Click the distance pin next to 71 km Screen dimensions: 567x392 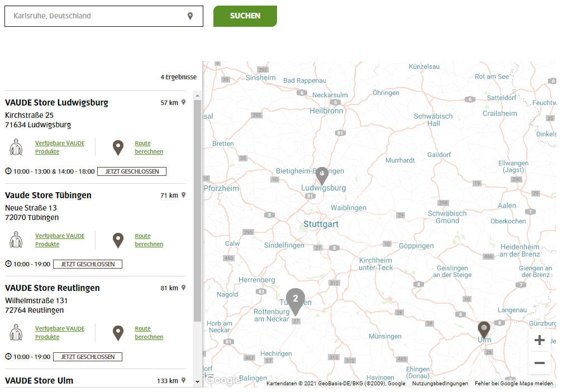(x=184, y=195)
